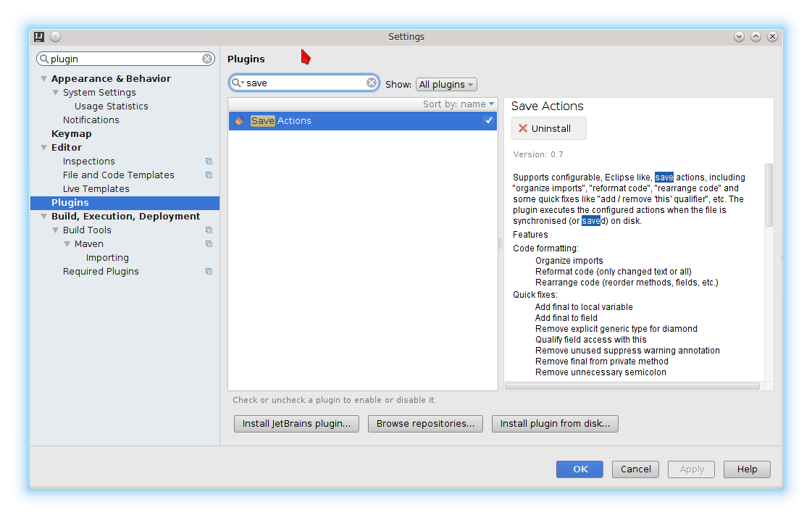812x518 pixels.
Task: Collapse the Maven node
Action: click(67, 244)
